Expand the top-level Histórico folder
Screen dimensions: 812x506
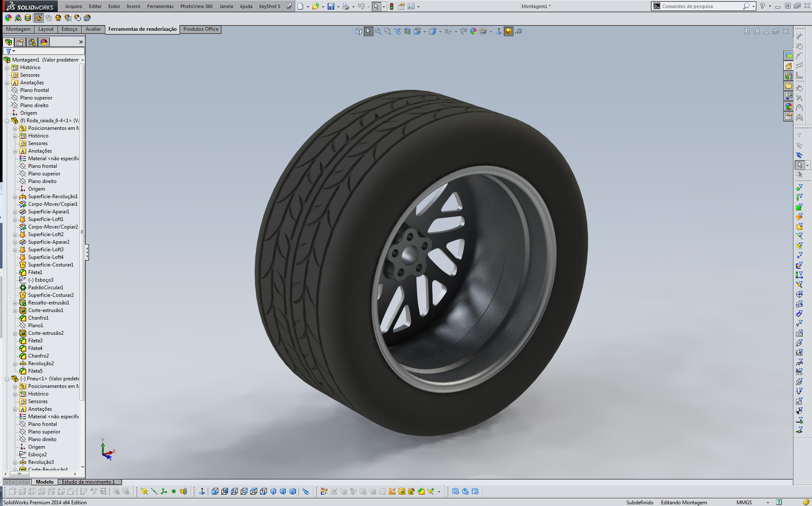7,67
